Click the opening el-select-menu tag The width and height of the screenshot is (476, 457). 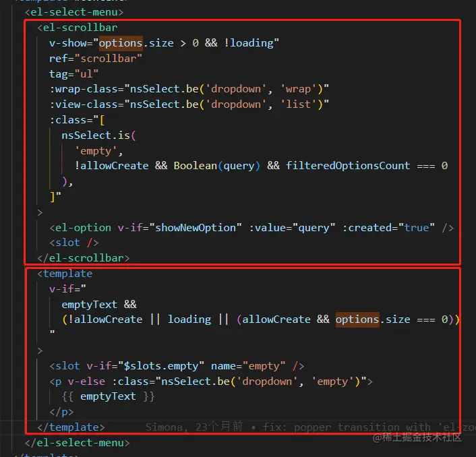point(74,12)
